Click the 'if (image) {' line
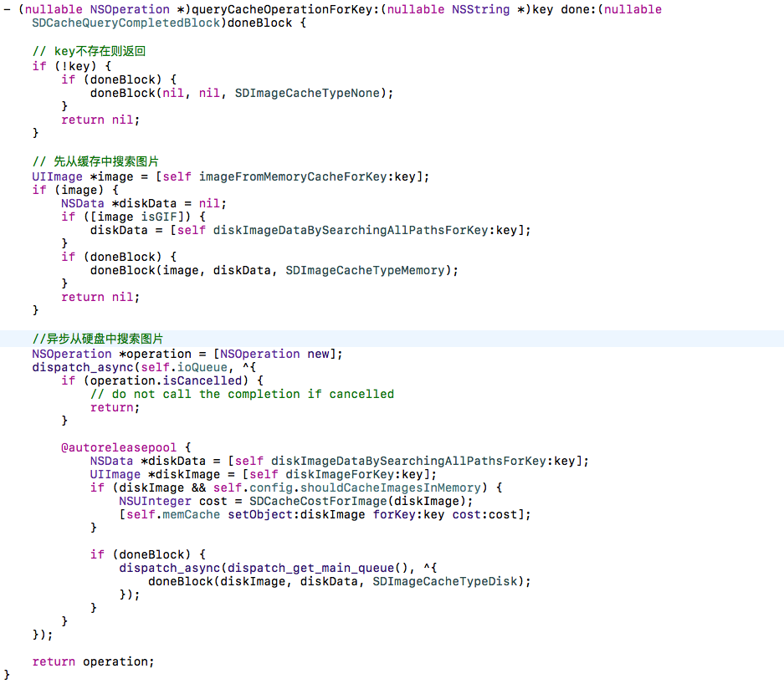This screenshot has width=784, height=684. click(x=75, y=190)
